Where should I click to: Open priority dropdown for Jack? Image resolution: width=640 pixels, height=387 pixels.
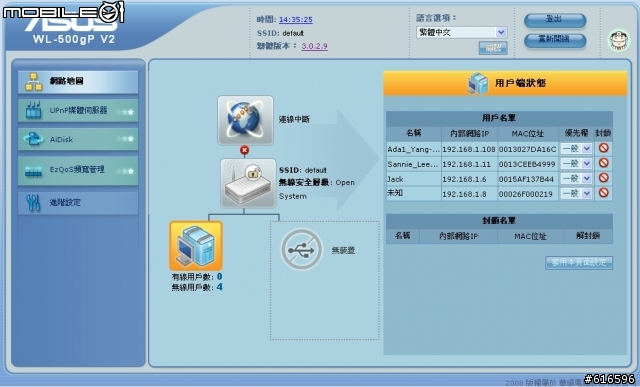pos(576,178)
